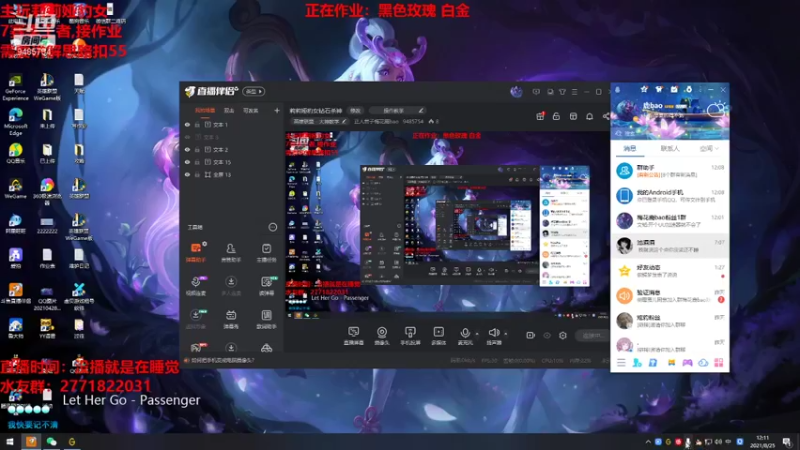Image resolution: width=800 pixels, height=450 pixels.
Task: Open 直播伴侣 settings gear
Action: [x=563, y=335]
